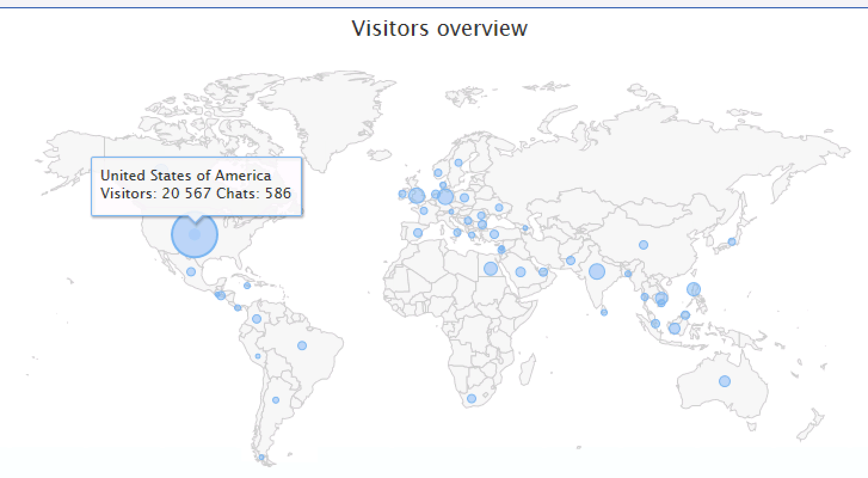The image size is (868, 478).
Task: Click the visitor bubble on Brazil
Action: click(x=301, y=345)
